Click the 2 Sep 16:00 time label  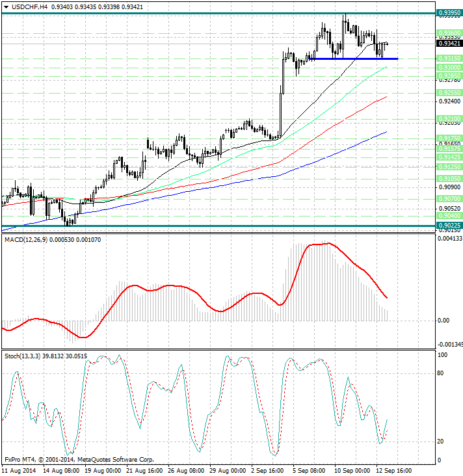coord(268,471)
